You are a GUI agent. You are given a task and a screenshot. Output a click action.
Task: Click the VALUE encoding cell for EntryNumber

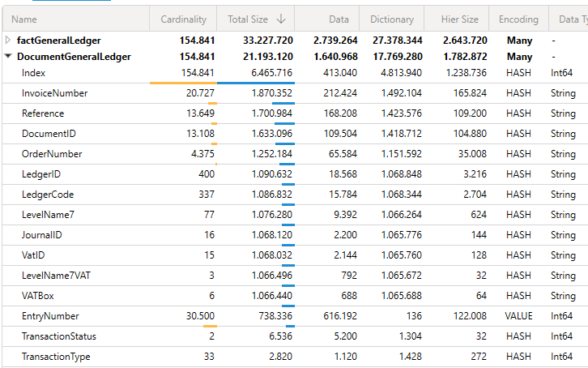tap(518, 316)
